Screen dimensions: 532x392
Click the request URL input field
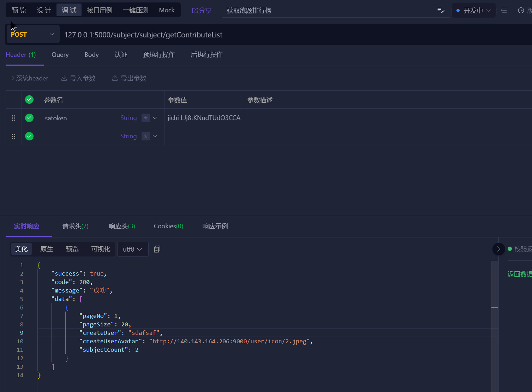[x=297, y=35]
